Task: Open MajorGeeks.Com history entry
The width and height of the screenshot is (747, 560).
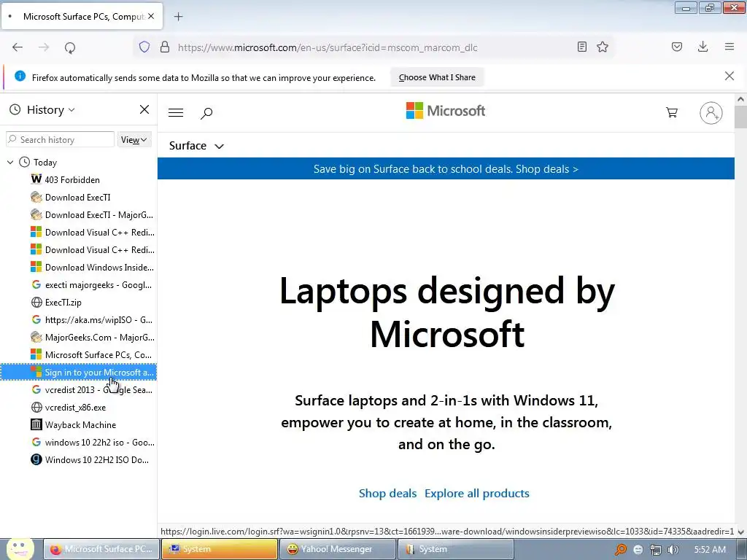Action: pos(78,338)
